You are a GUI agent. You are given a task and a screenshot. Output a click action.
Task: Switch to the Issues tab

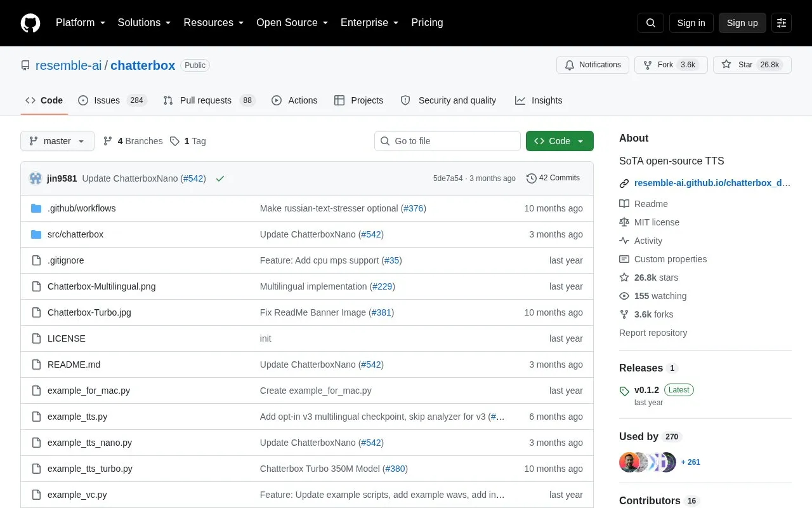pyautogui.click(x=113, y=100)
